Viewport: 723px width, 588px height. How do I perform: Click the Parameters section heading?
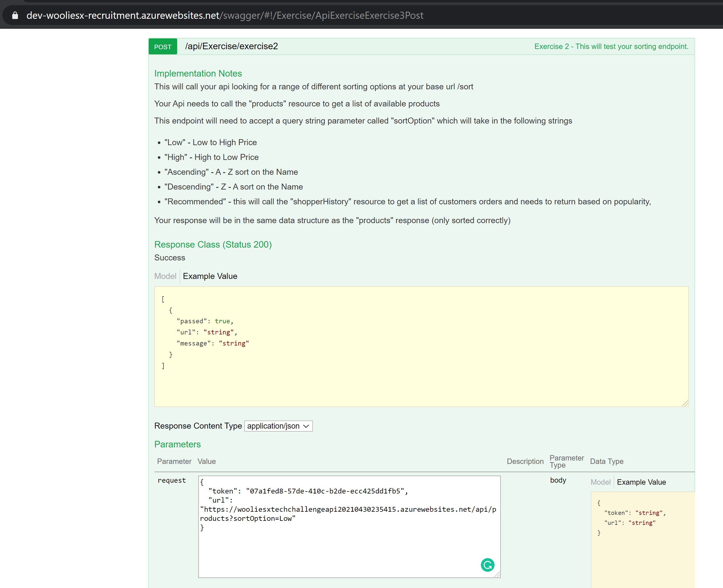177,444
